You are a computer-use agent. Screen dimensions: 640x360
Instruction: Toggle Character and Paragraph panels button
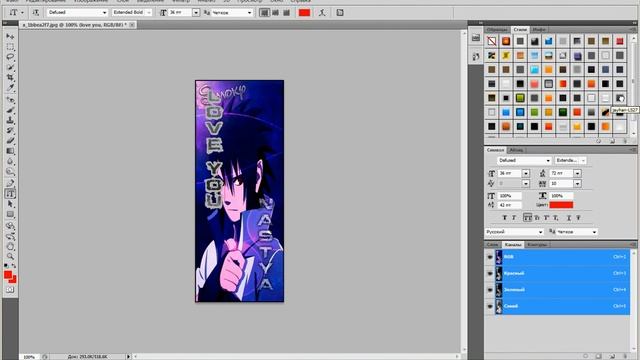pos(340,13)
